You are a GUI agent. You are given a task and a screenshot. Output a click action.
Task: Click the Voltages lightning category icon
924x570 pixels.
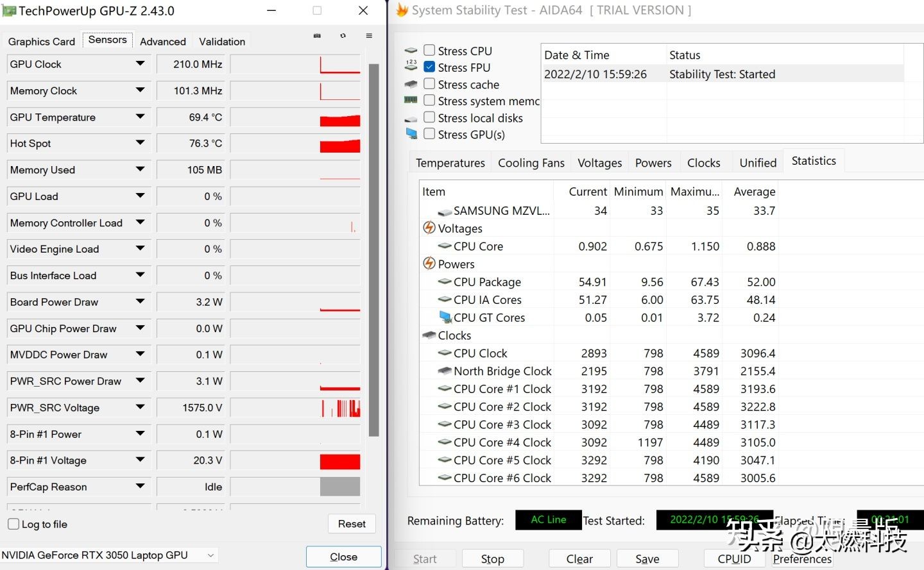pos(429,228)
